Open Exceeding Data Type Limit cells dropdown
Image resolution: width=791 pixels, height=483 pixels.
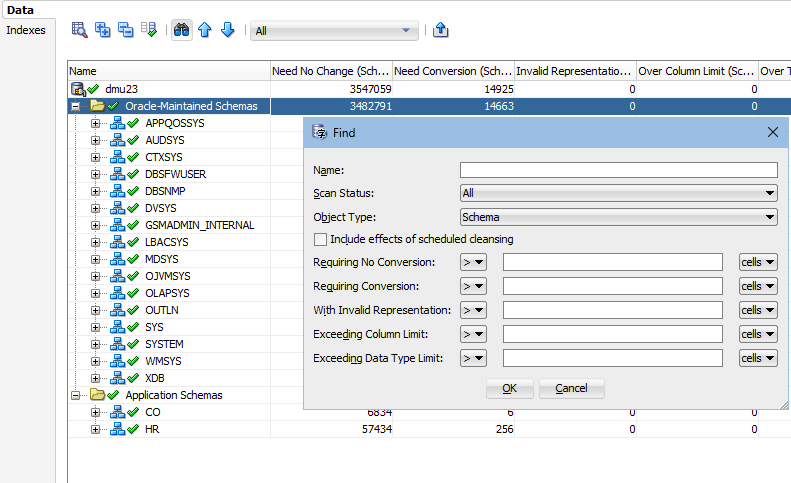coord(758,358)
